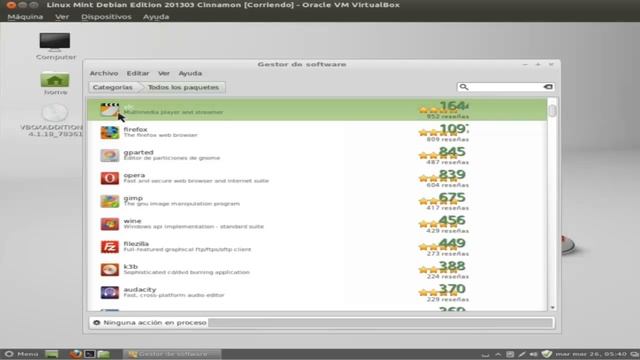This screenshot has height=360, width=640.
Task: Select the opera package name
Action: (x=134, y=175)
